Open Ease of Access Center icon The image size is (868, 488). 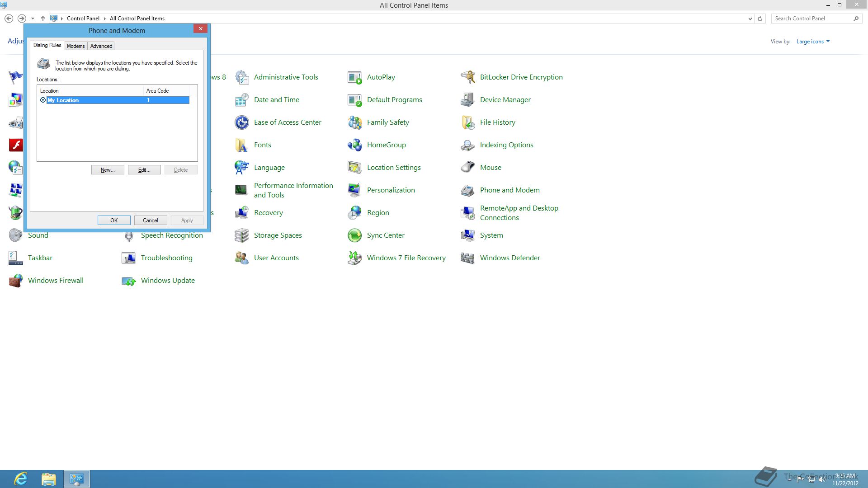pos(242,122)
